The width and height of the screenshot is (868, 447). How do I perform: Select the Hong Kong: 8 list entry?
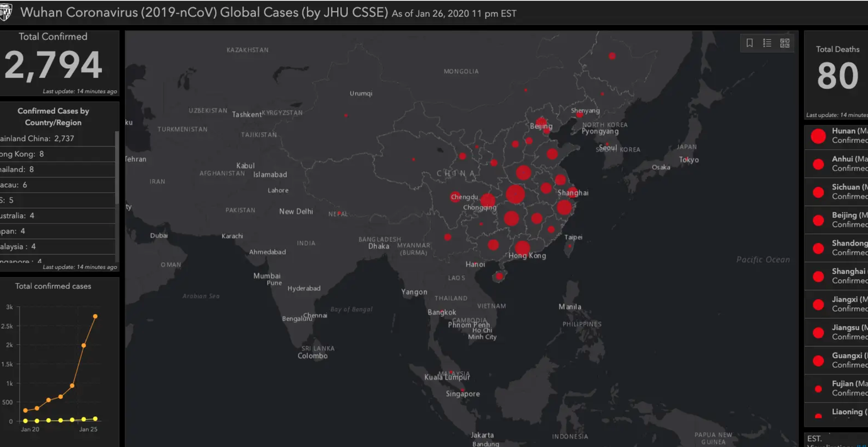pyautogui.click(x=57, y=154)
